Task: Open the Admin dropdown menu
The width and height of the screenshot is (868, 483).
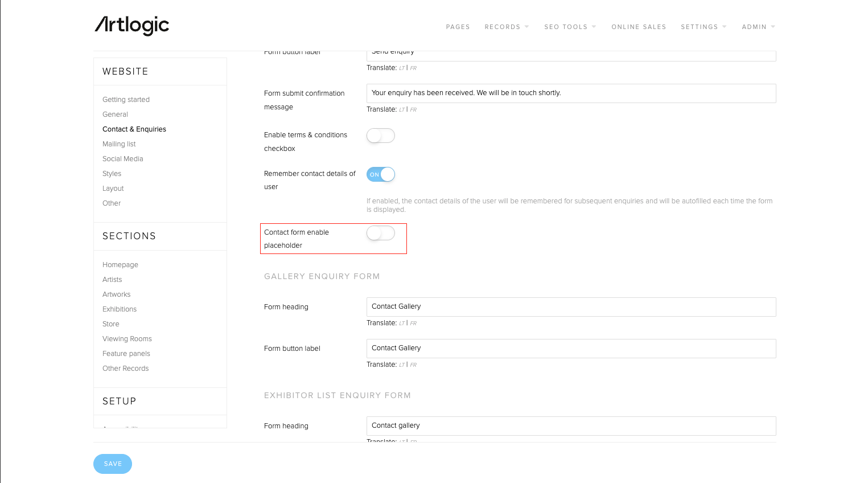Action: 758,27
